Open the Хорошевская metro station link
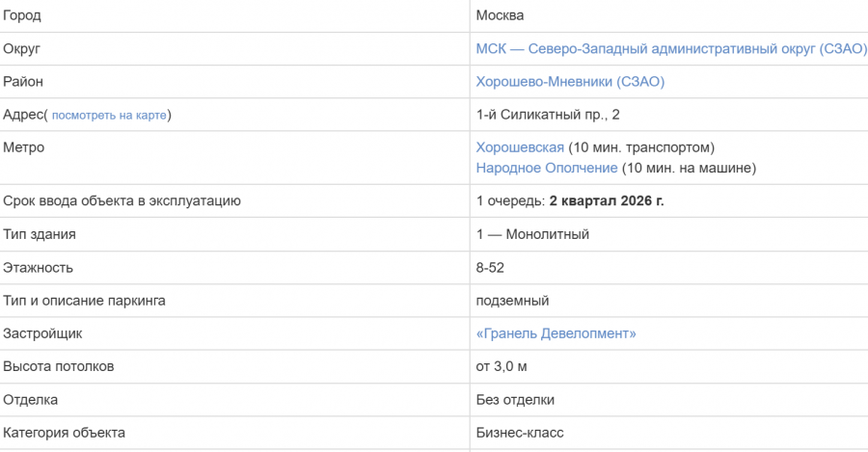 (x=520, y=147)
